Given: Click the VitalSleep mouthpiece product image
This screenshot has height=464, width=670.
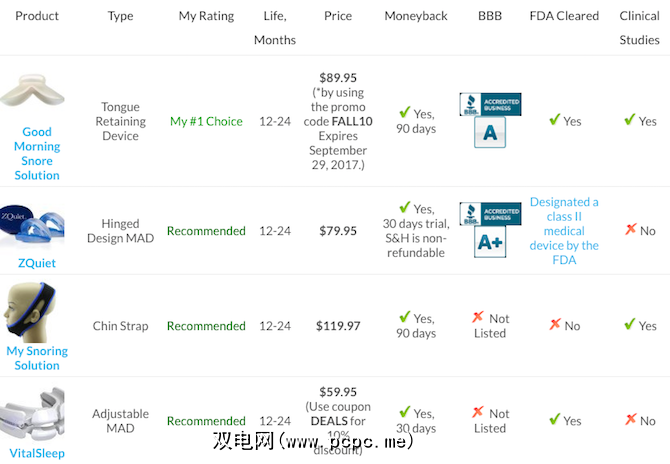Looking at the screenshot, I should click(x=37, y=411).
